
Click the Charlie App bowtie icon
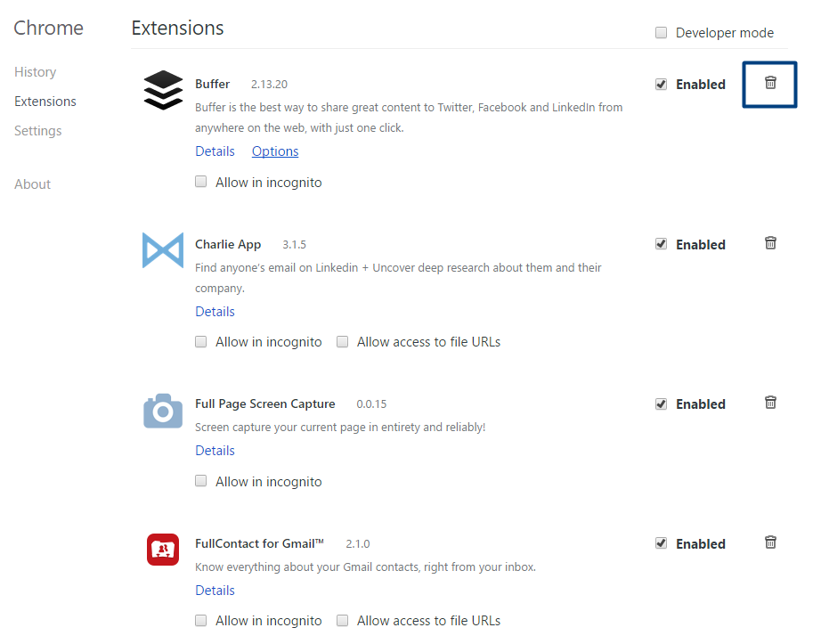[x=163, y=250]
